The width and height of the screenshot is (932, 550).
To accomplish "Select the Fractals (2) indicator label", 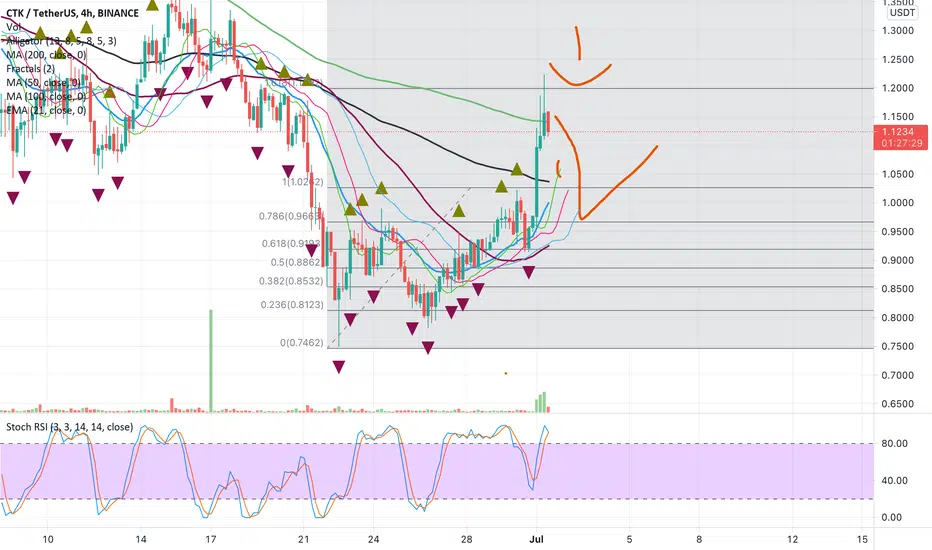I will point(30,69).
